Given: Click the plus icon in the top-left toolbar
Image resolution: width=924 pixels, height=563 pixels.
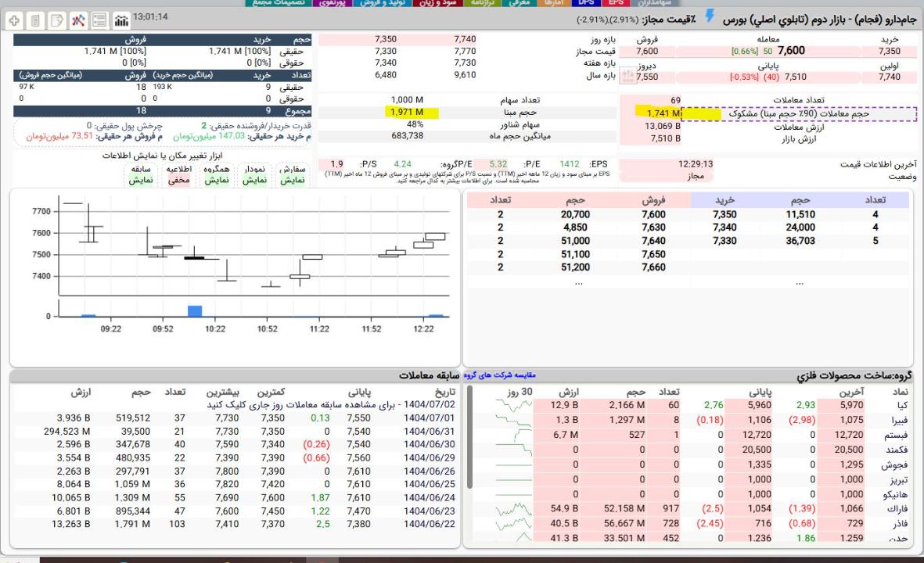Looking at the screenshot, I should [15, 19].
